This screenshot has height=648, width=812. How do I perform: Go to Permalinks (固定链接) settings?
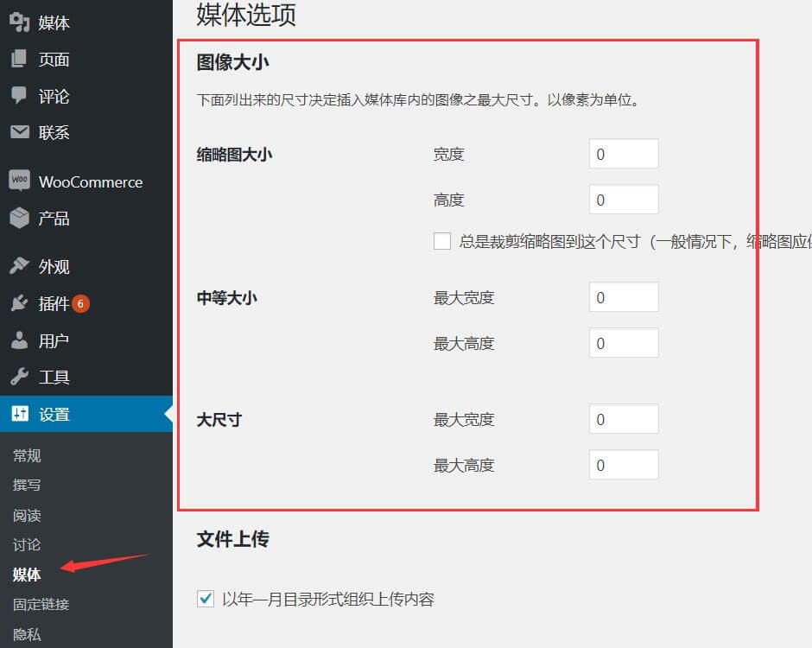pos(41,605)
